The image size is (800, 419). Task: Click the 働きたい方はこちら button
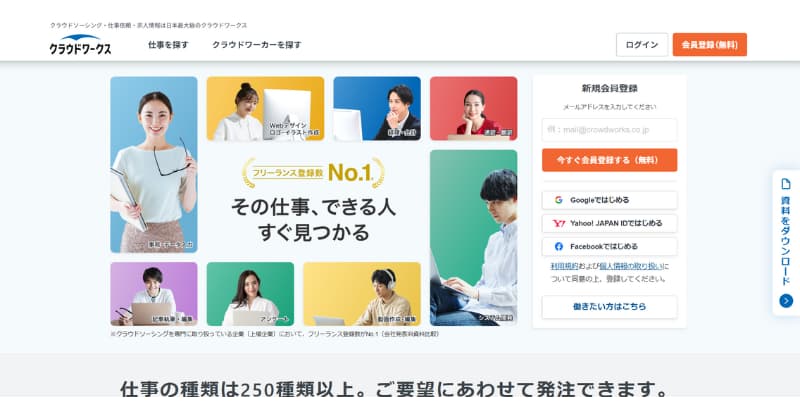coord(610,307)
